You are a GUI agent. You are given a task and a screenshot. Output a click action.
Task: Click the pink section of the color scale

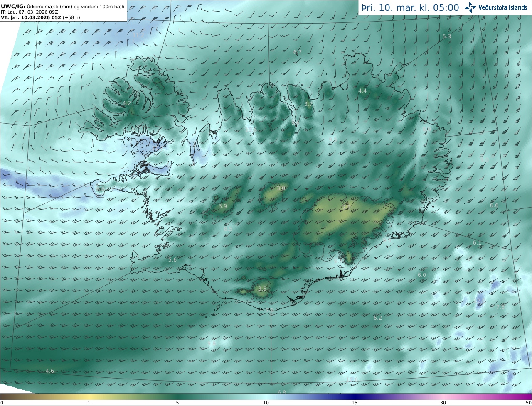point(443,396)
